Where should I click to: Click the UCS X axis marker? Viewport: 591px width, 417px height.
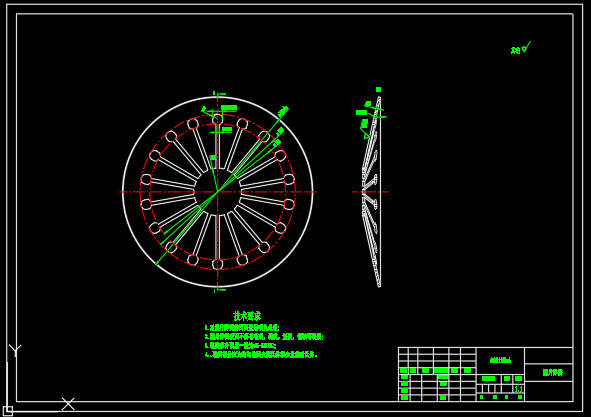(68, 404)
